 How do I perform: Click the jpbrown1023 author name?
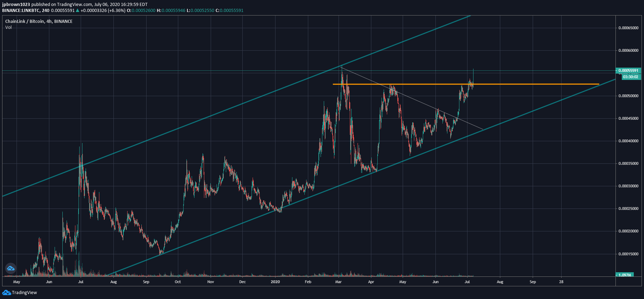click(16, 5)
